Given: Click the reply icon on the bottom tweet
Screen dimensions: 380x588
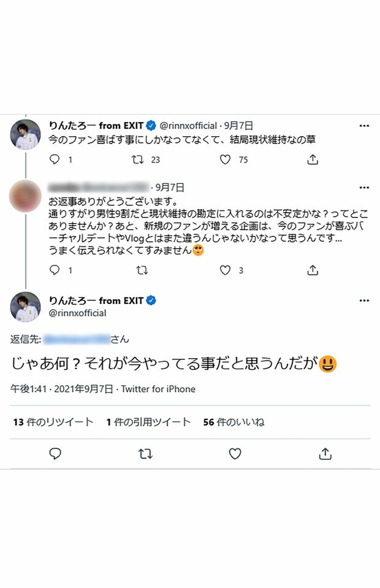Looking at the screenshot, I should pos(56,454).
